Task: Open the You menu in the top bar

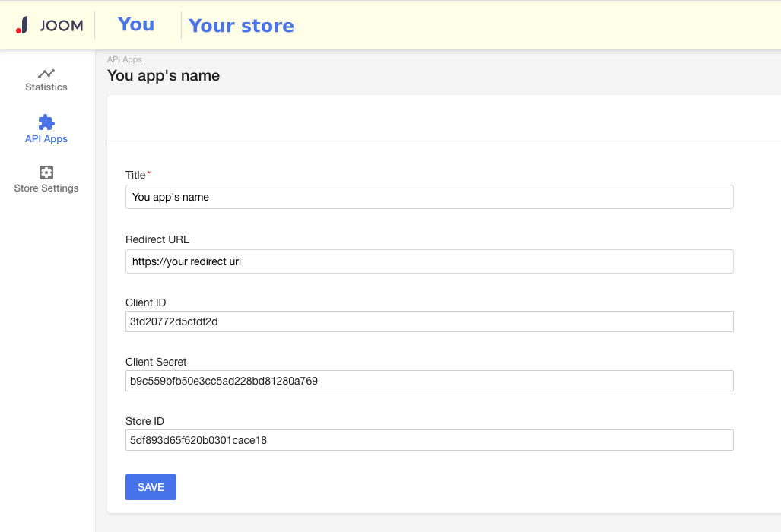Action: click(135, 25)
